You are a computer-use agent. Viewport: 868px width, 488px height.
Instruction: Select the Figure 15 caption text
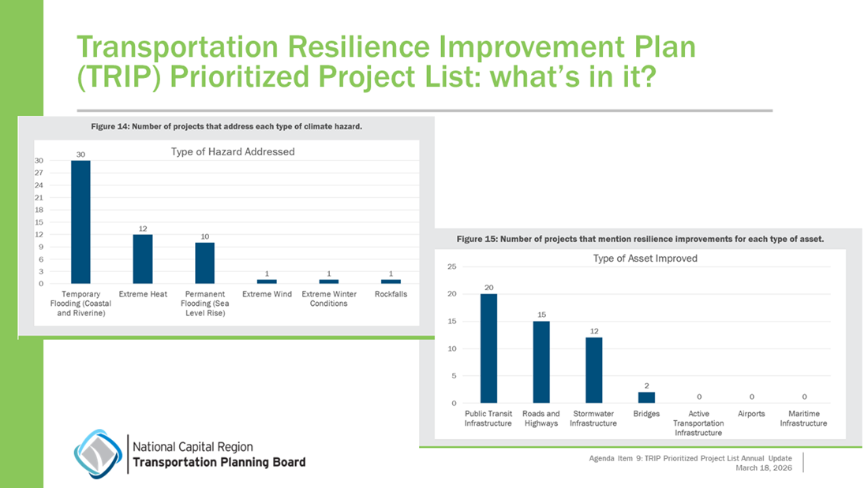point(642,238)
